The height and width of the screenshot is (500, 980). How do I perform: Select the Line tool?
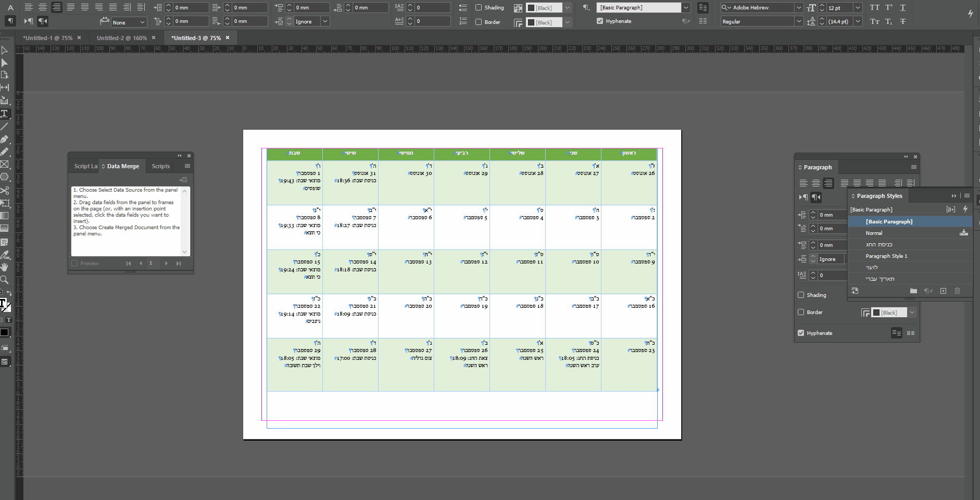click(5, 127)
